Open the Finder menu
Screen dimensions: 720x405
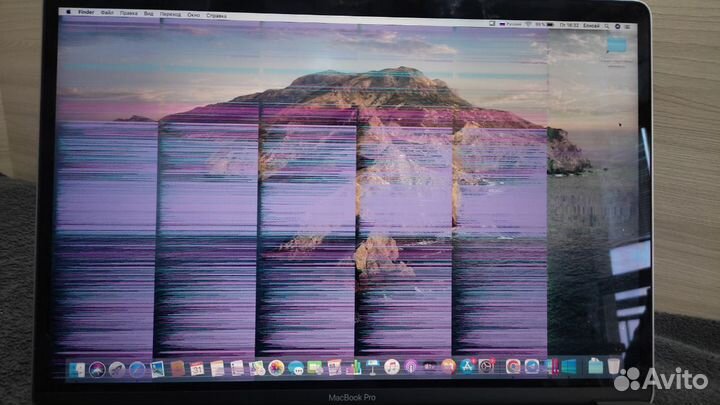pyautogui.click(x=86, y=12)
